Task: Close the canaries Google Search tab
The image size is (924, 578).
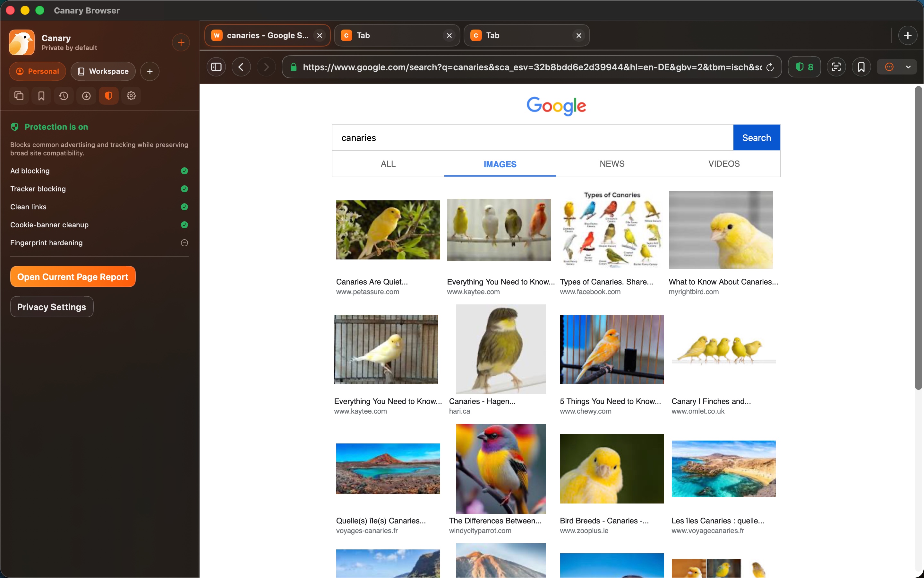Action: point(320,35)
